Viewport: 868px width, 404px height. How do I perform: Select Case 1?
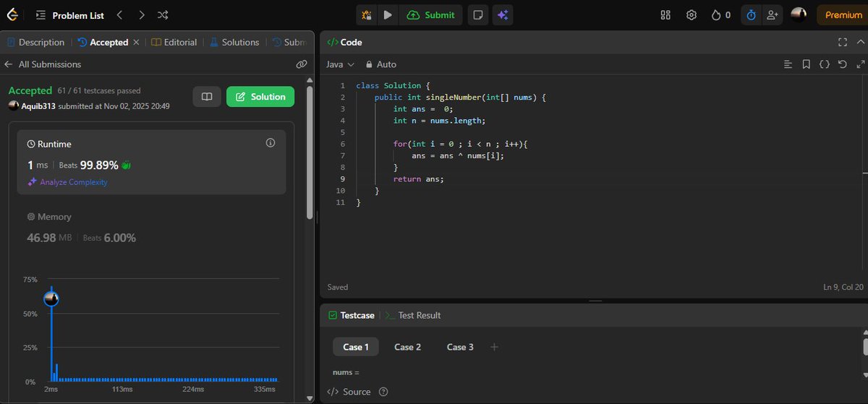(x=356, y=347)
